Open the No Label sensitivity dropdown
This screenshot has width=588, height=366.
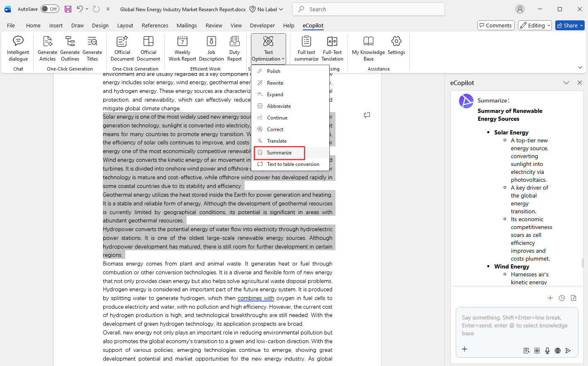coord(267,9)
